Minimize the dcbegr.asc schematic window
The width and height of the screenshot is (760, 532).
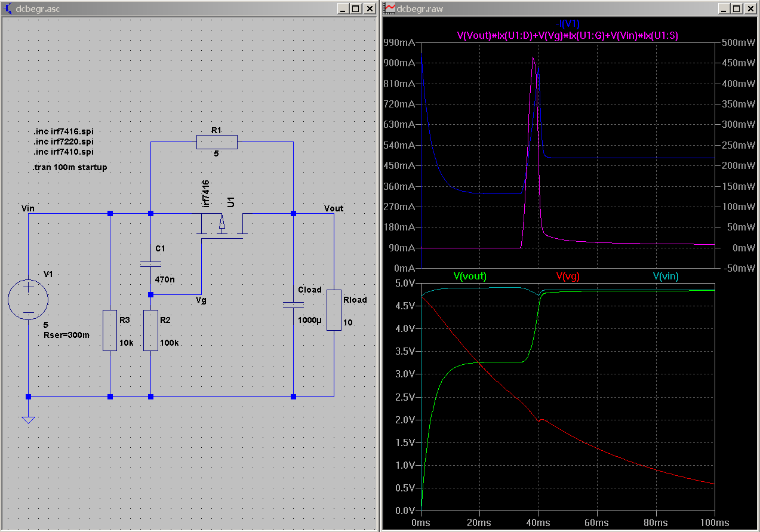pos(343,8)
